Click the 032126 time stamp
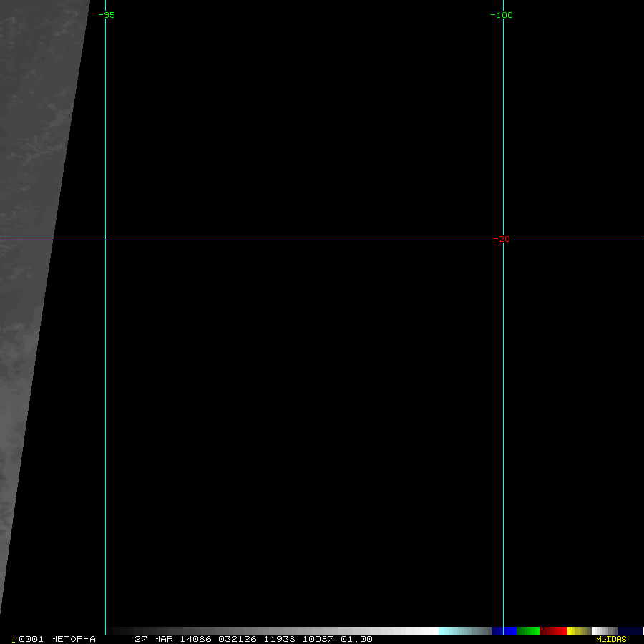Image resolution: width=644 pixels, height=644 pixels. click(x=237, y=639)
